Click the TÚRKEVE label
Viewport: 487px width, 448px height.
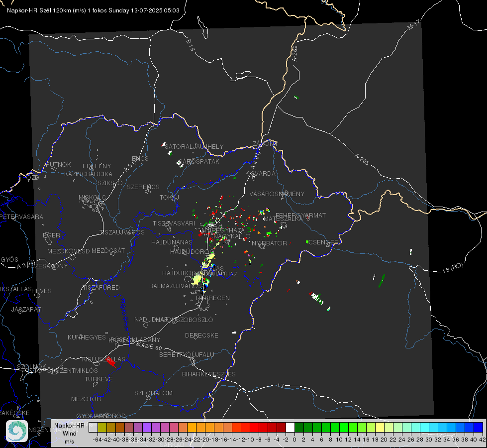tap(99, 379)
